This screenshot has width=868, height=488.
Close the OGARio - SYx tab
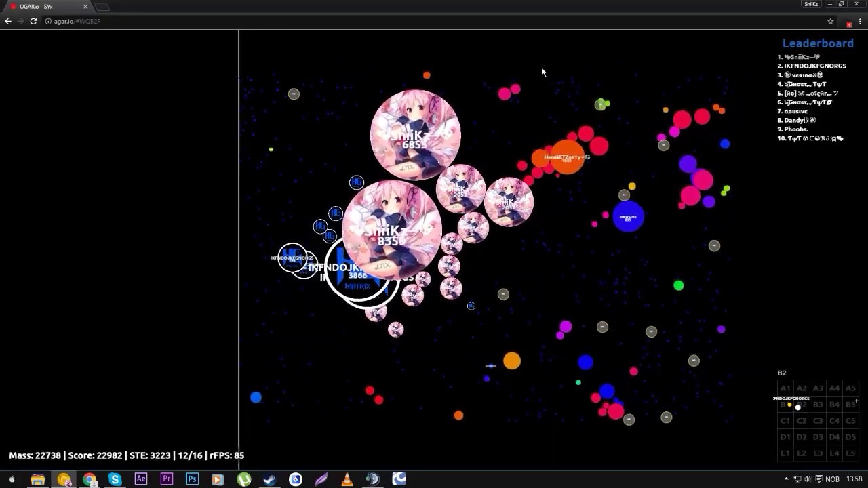point(85,6)
